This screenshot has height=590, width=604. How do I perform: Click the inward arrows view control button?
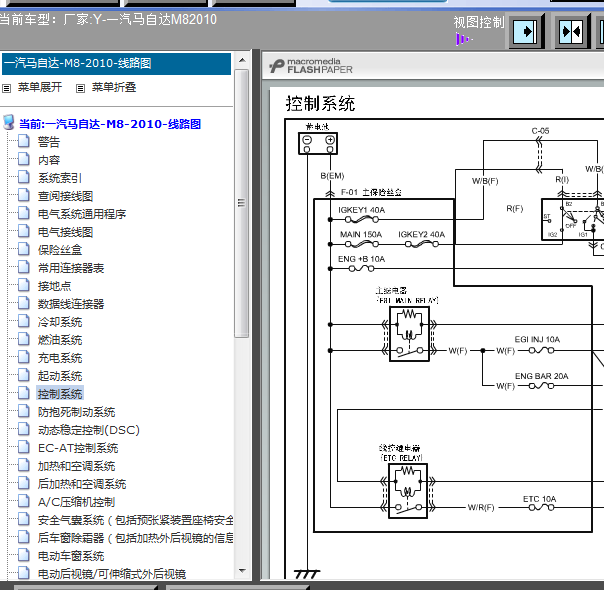coord(572,31)
